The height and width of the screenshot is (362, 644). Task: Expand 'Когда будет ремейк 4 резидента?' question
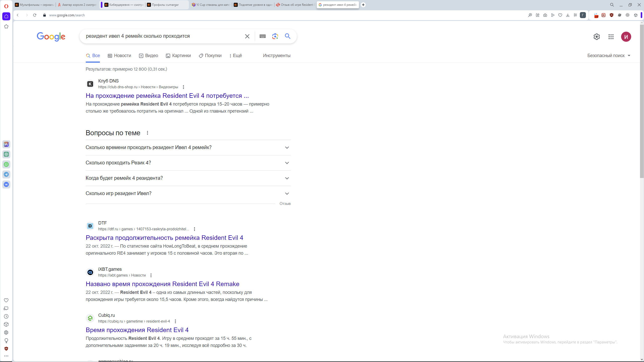click(188, 178)
